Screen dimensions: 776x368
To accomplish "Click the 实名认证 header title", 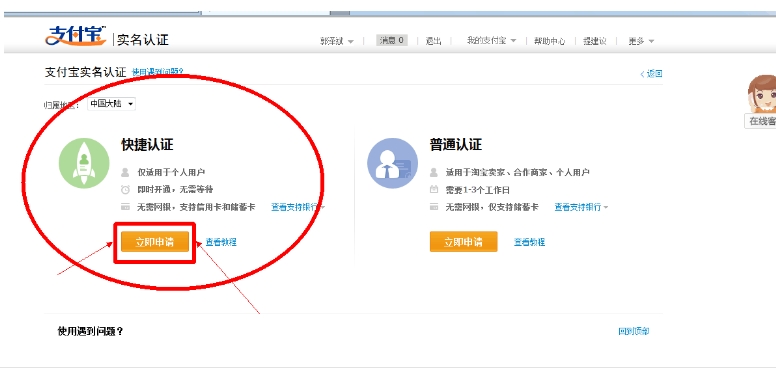I will pos(143,40).
